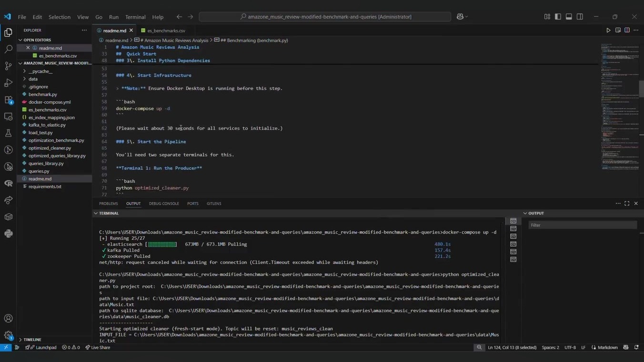Toggle the bottom panel visibility
The image size is (644, 362).
point(569,17)
